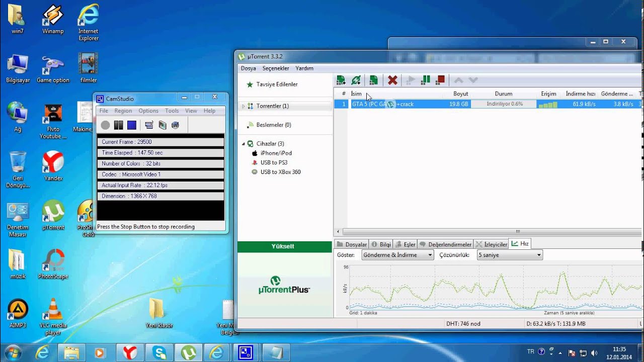Open the Çözünürlük dropdown 5 saniye
Screen dimensions: 644x362
coord(510,255)
